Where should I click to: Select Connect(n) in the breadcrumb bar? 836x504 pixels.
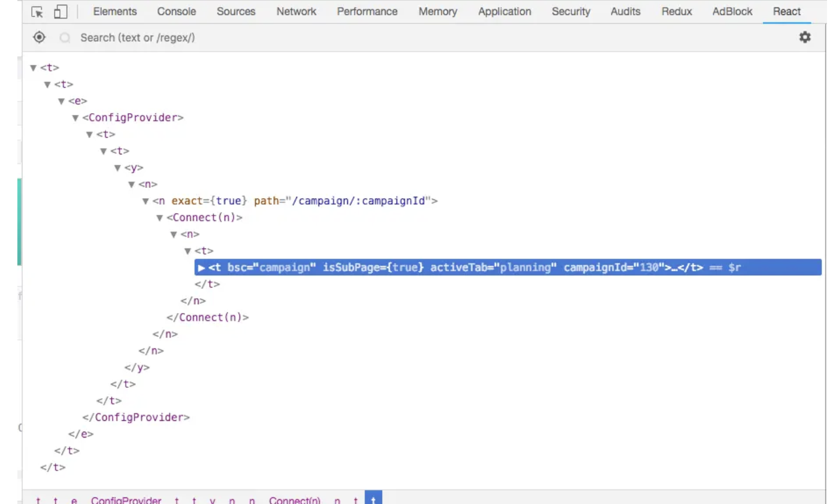coord(293,500)
